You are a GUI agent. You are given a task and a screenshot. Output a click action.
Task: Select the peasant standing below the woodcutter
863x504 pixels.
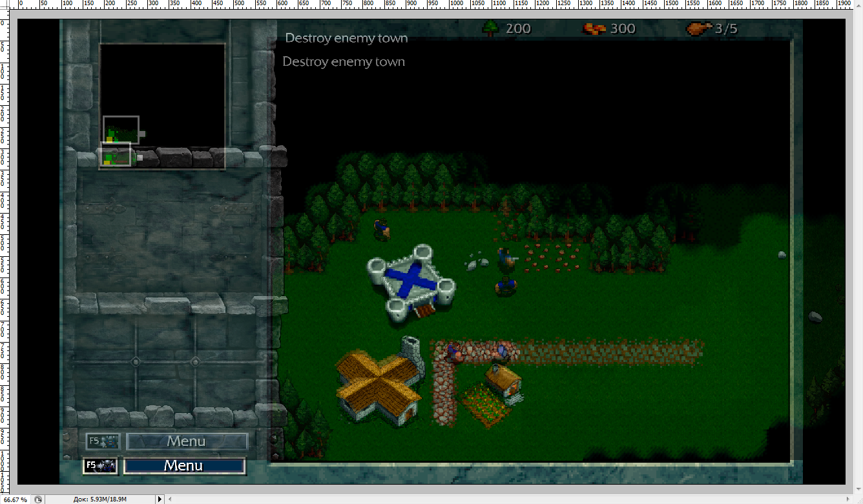pyautogui.click(x=506, y=285)
